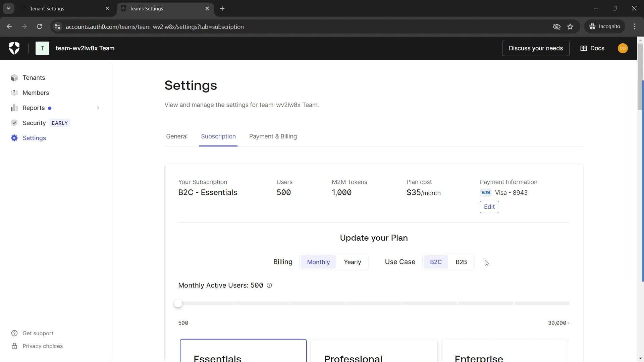Screen dimensions: 644x362
Task: Click Monthly Active Users help icon
Action: (x=269, y=286)
